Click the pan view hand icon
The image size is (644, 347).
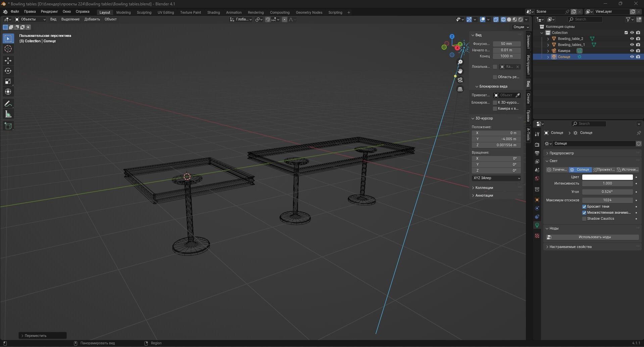pos(460,71)
